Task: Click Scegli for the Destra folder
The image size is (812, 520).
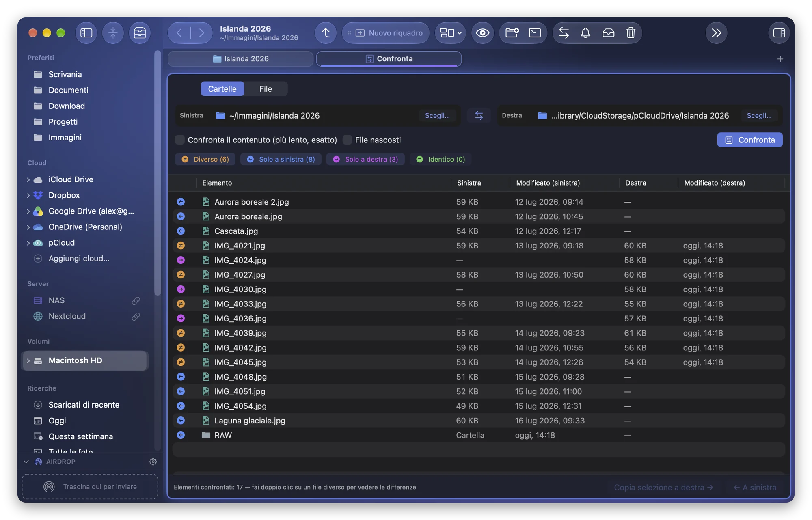Action: click(x=759, y=116)
